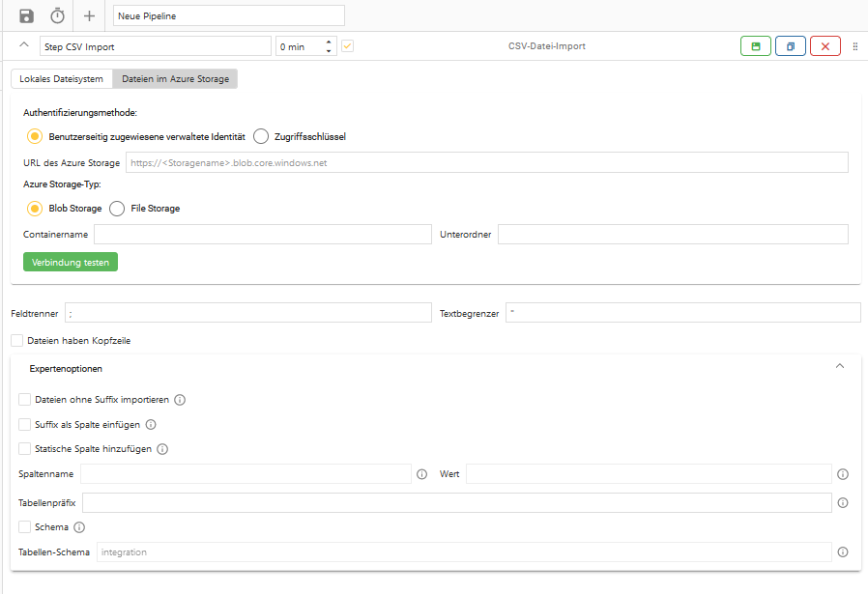Enable Dateien haben Kopfzeile checkbox
The height and width of the screenshot is (594, 868).
point(17,340)
